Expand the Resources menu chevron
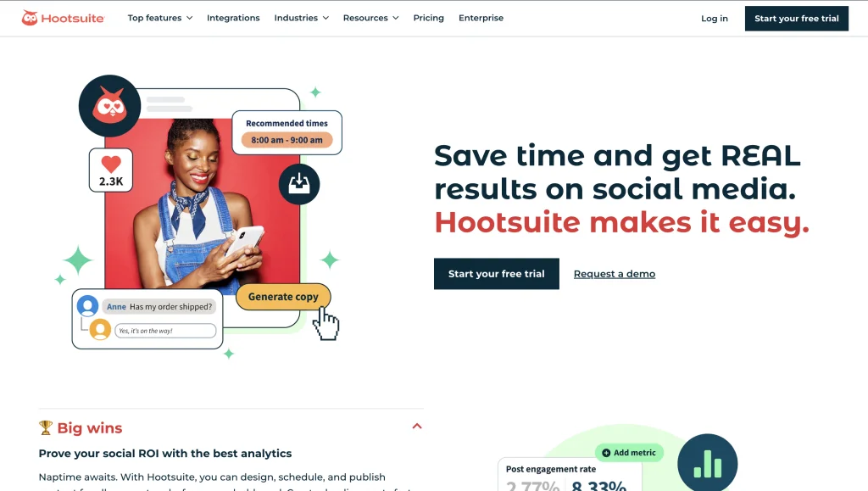The width and height of the screenshot is (868, 491). [396, 18]
